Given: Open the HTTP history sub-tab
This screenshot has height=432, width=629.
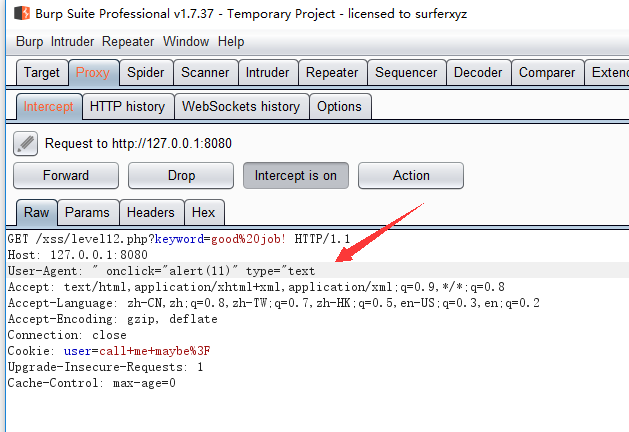Looking at the screenshot, I should [128, 107].
